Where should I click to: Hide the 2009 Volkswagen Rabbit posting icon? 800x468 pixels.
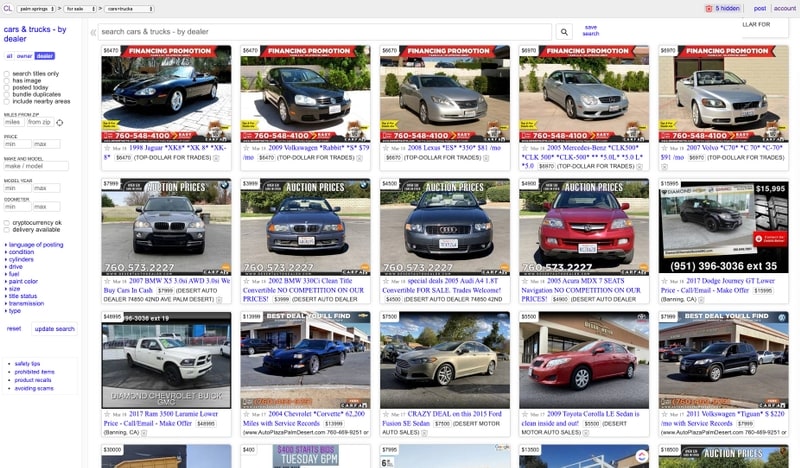[359, 158]
